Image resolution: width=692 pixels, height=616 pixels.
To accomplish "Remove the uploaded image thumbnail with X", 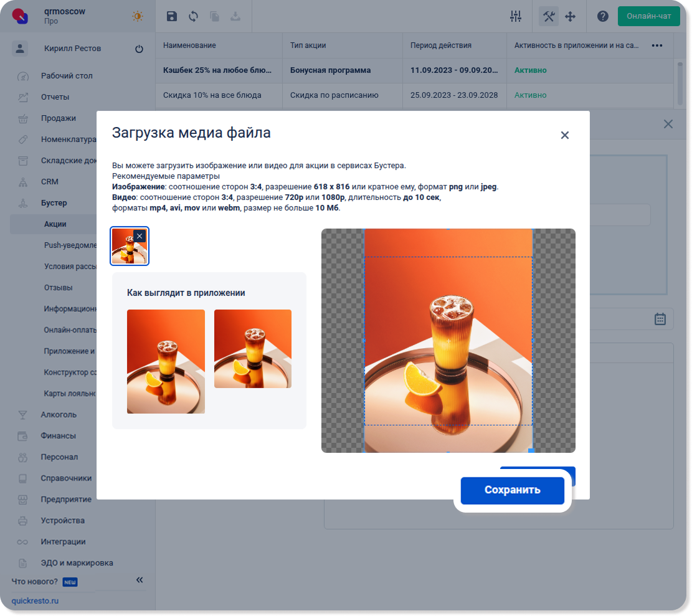I will click(x=140, y=236).
